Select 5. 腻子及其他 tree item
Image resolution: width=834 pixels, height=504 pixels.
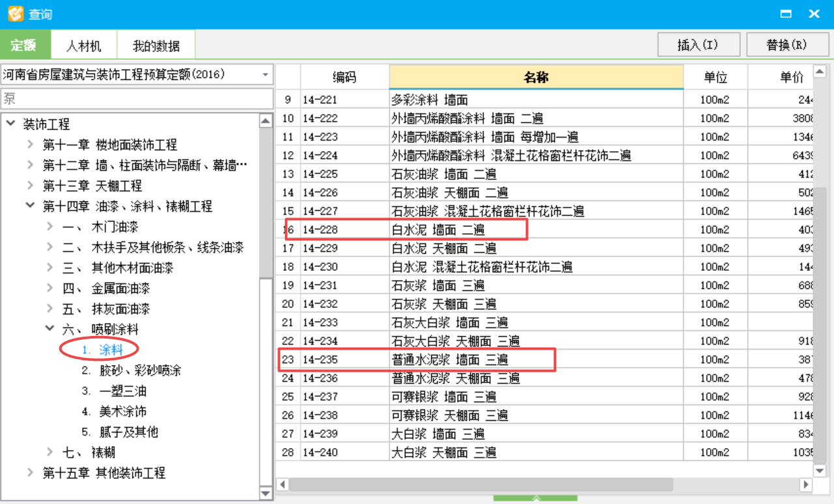pyautogui.click(x=120, y=432)
